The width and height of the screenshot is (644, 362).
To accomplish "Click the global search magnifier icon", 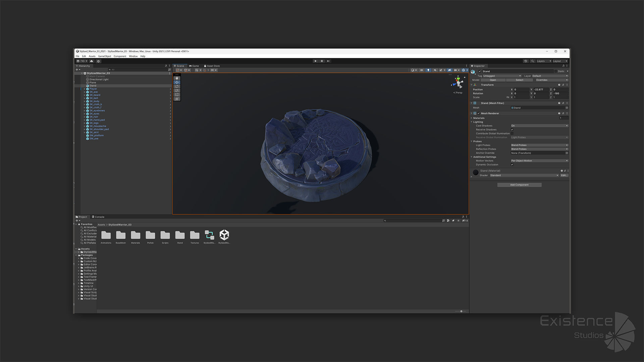I will pos(532,61).
